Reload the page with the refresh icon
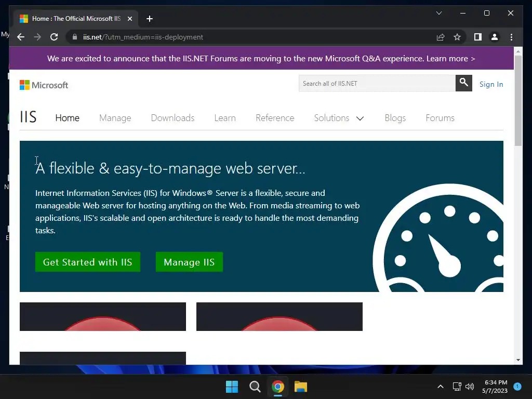This screenshot has width=532, height=399. [54, 37]
